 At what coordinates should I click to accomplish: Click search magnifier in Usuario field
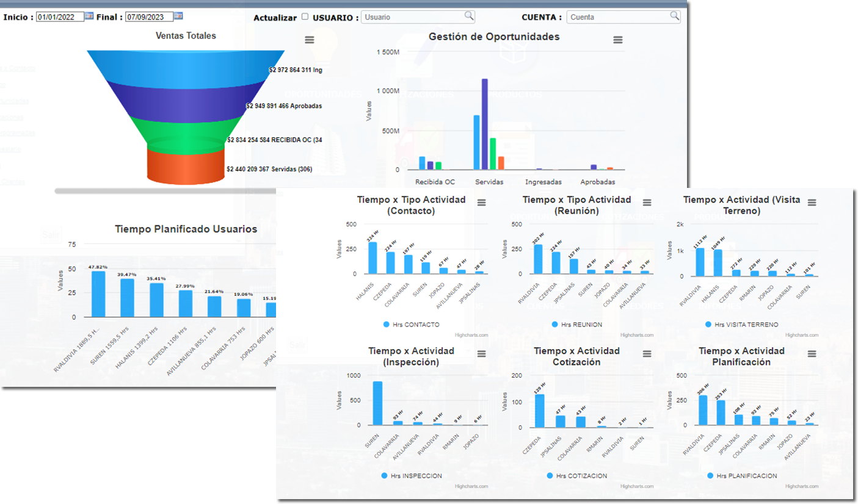pos(468,16)
